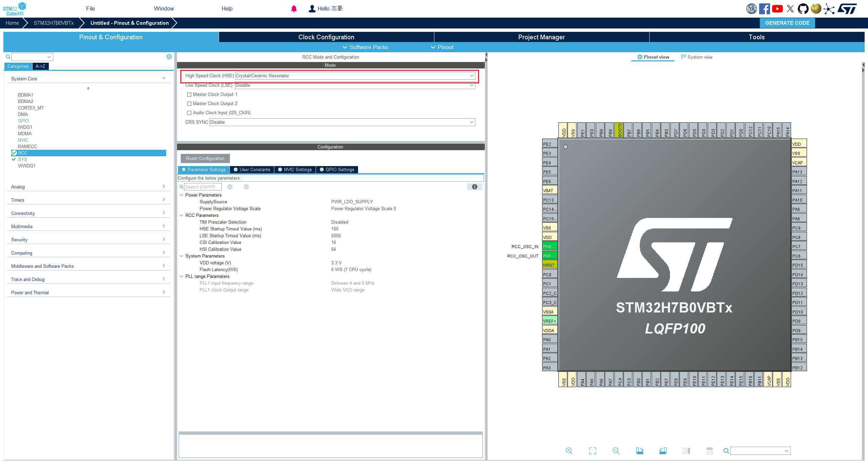The width and height of the screenshot is (868, 464).
Task: Open the CRS SYNC dropdown
Action: [471, 122]
